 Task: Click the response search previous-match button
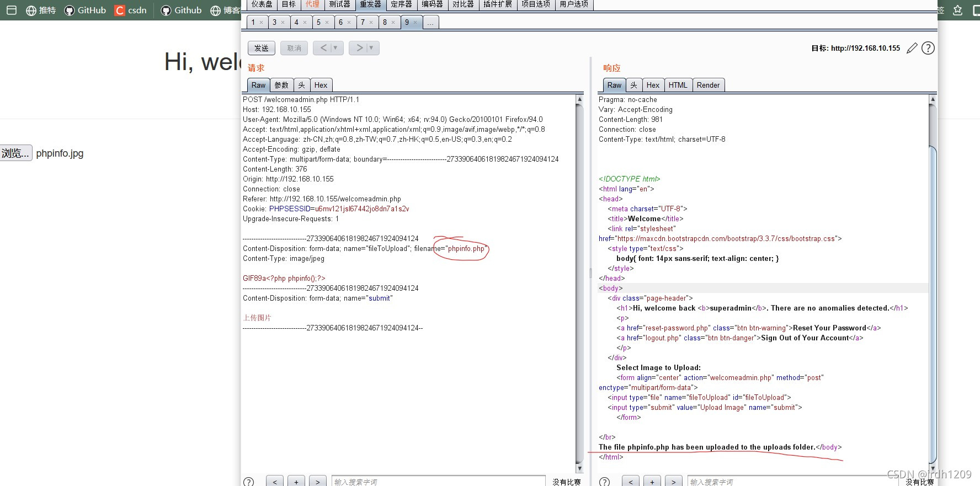(x=631, y=482)
